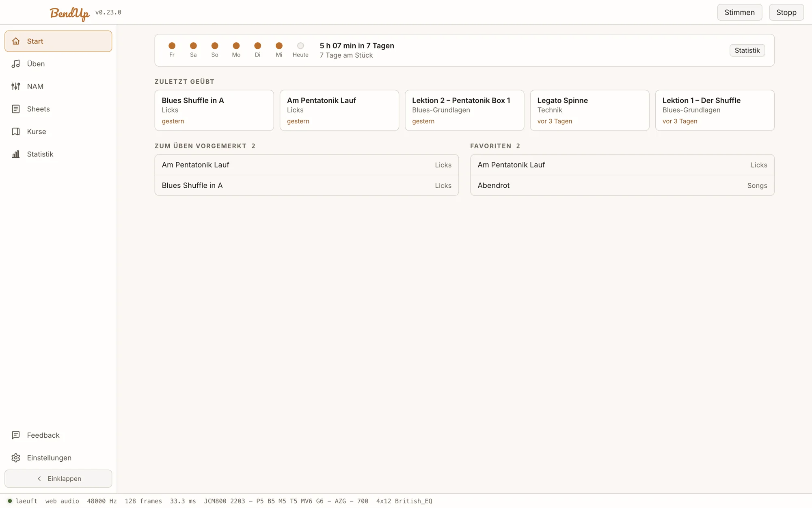Collapse the sidebar with Einklappen
This screenshot has height=508, width=812.
58,479
